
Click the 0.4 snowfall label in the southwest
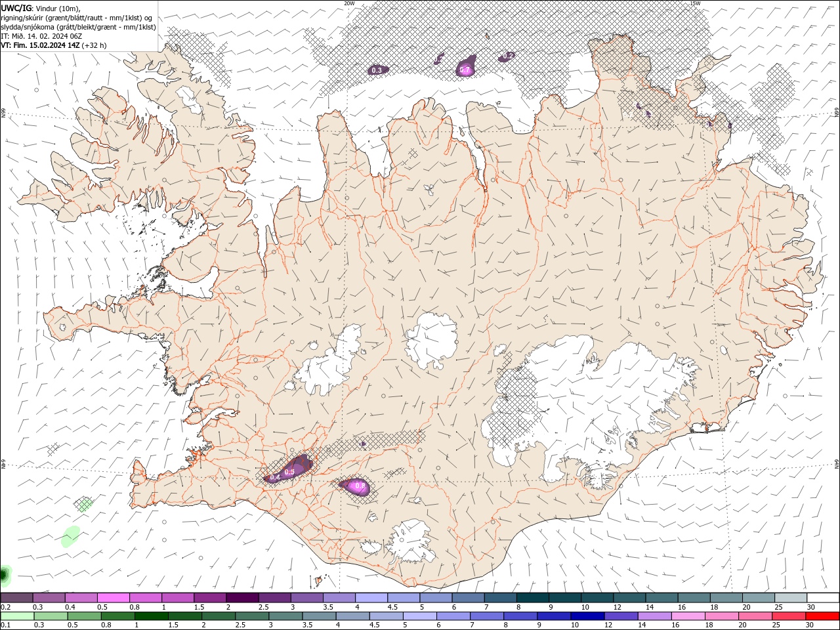(275, 477)
